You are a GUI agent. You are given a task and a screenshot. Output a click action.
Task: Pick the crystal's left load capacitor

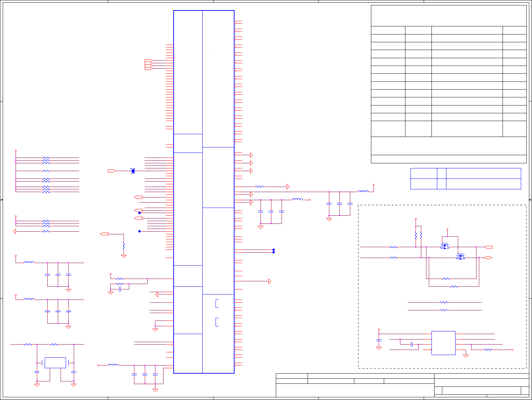37,372
